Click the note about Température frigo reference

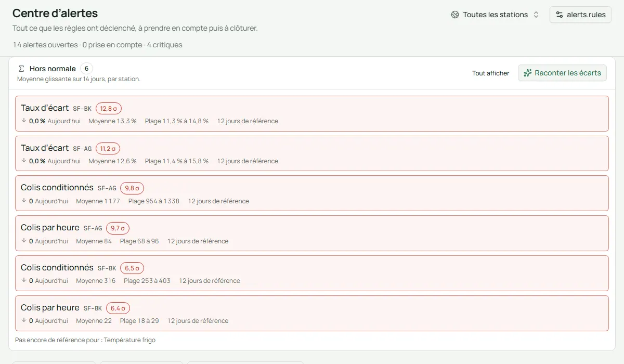85,340
